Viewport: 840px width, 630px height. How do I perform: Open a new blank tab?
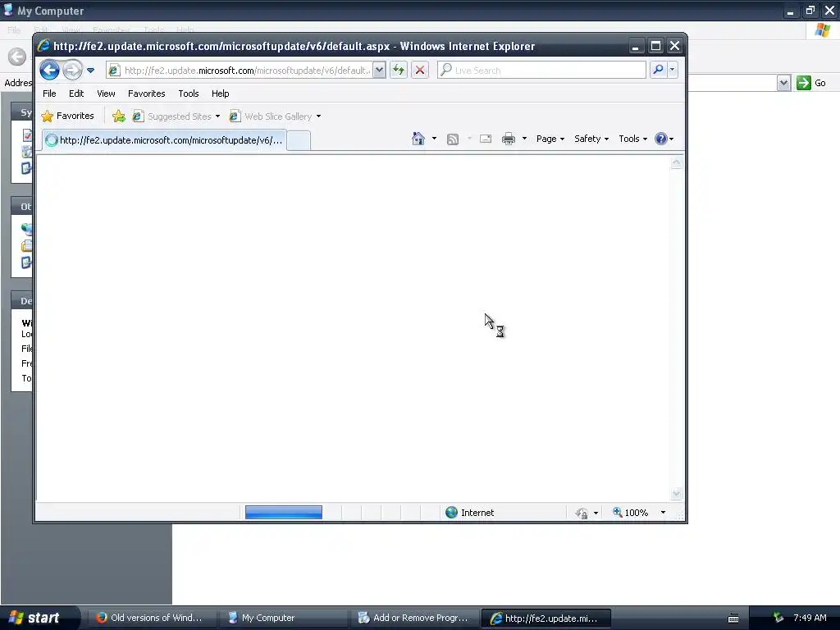tap(299, 141)
